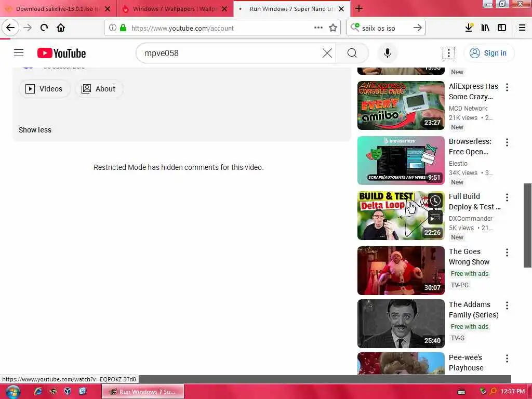Open the Browserless video thumbnail
Screen dimensions: 532x399
click(401, 160)
